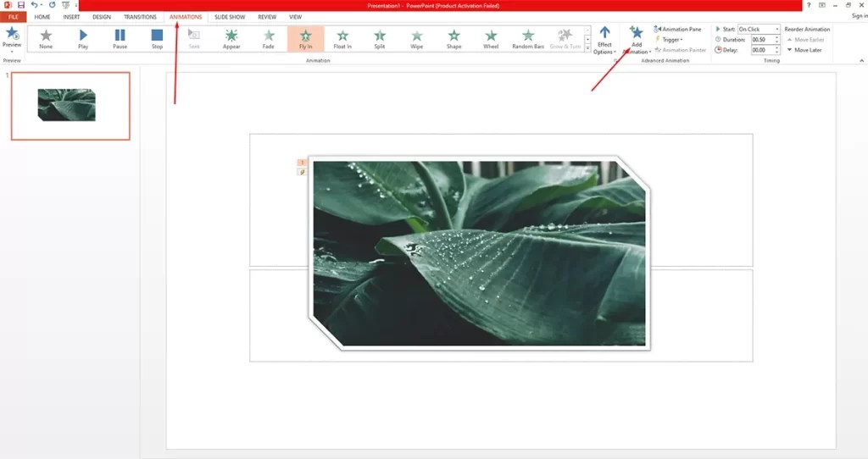This screenshot has height=459, width=868.
Task: Switch to the REVIEW tab
Action: click(267, 17)
